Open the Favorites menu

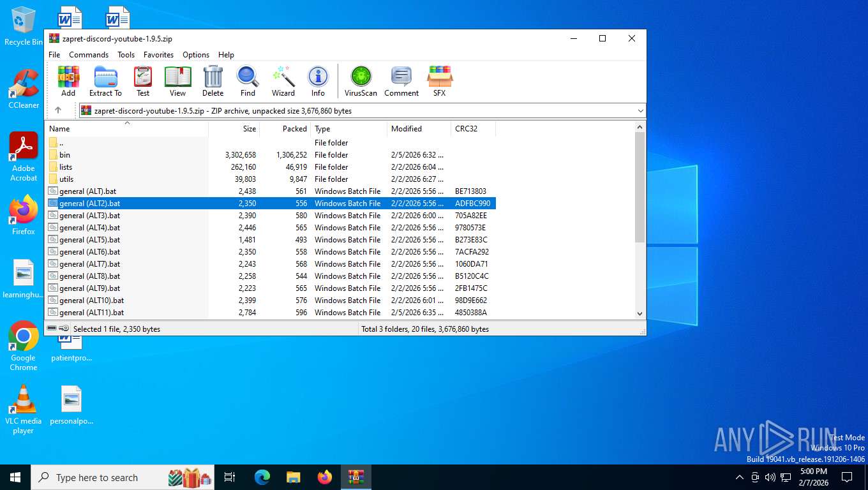pyautogui.click(x=158, y=55)
